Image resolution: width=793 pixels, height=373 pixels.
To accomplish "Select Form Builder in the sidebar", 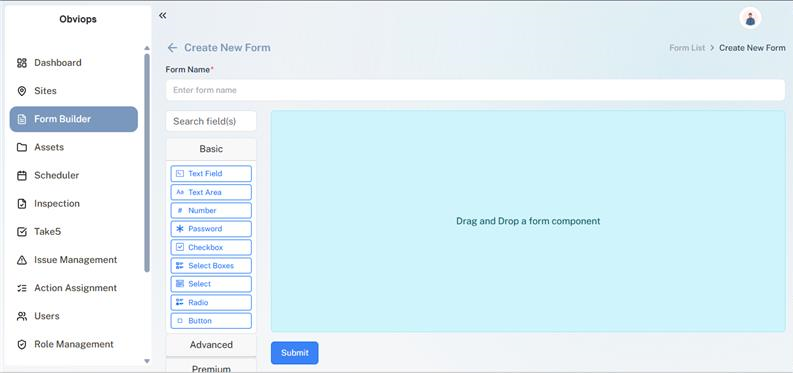I will point(73,119).
